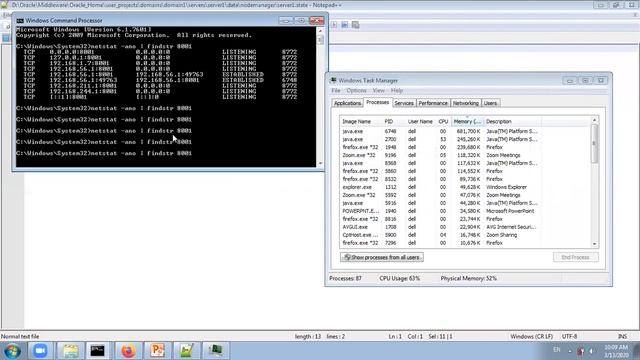Viewport: 640px width, 360px height.
Task: Click Windows (CR LF) in Notepad++ status bar
Action: pyautogui.click(x=531, y=337)
